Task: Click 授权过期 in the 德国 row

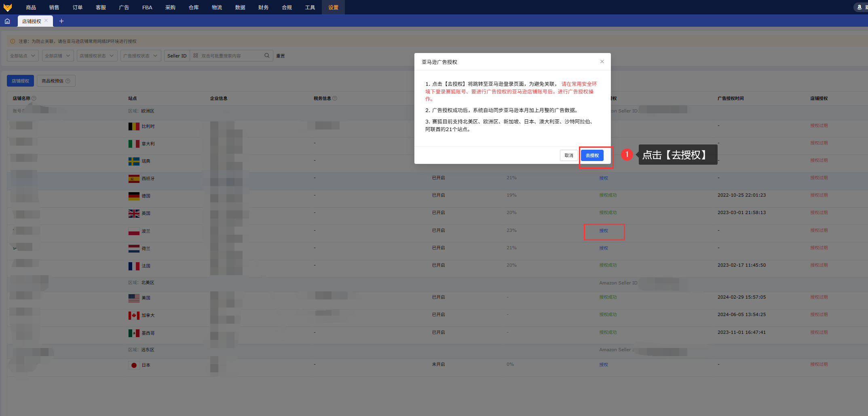Action: 819,195
